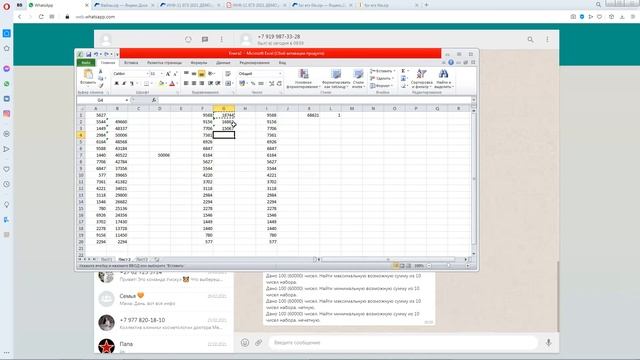Click the Center horizontal alignment button
The image size is (640, 360).
click(x=194, y=83)
